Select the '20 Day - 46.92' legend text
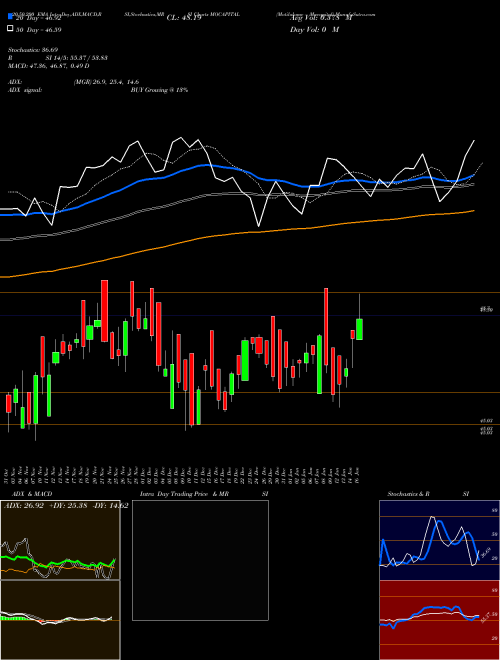Image resolution: width=500 pixels, height=660 pixels. point(38,18)
